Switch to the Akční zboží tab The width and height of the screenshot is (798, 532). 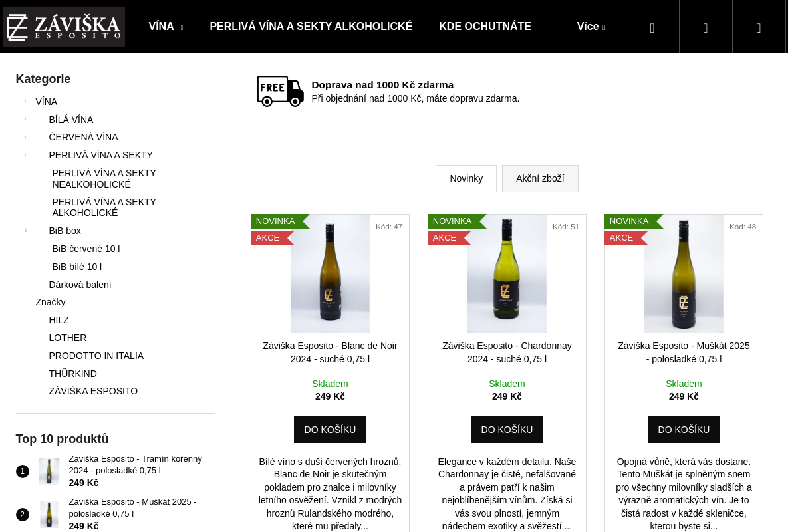540,178
